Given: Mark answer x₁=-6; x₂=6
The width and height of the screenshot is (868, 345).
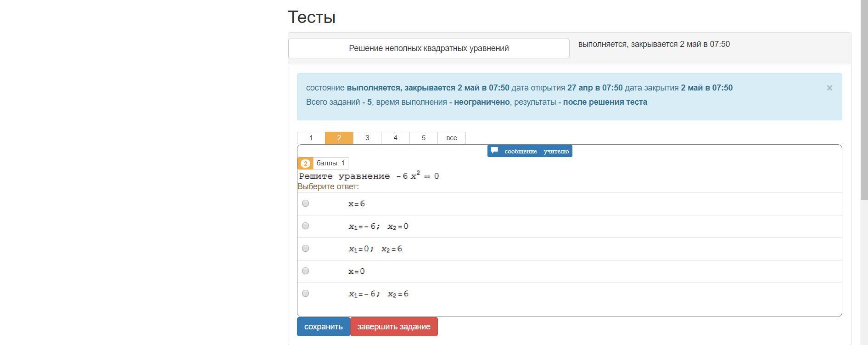Looking at the screenshot, I should [306, 294].
